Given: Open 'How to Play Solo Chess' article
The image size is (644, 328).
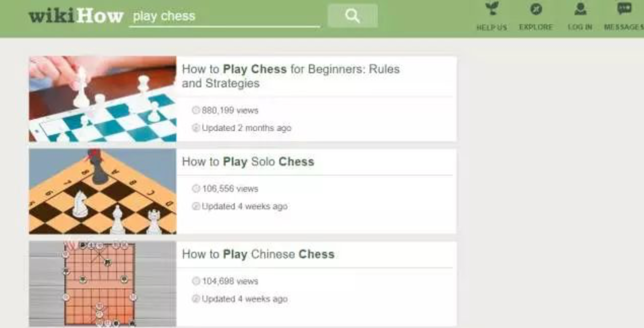Looking at the screenshot, I should click(x=248, y=162).
